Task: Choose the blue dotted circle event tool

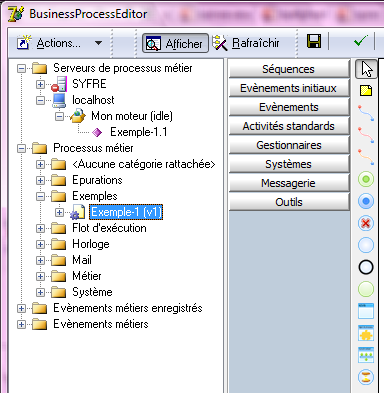Action: tap(366, 201)
